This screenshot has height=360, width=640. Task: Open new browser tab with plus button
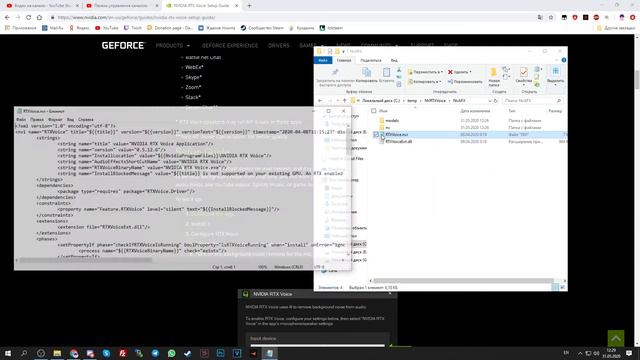(x=249, y=6)
